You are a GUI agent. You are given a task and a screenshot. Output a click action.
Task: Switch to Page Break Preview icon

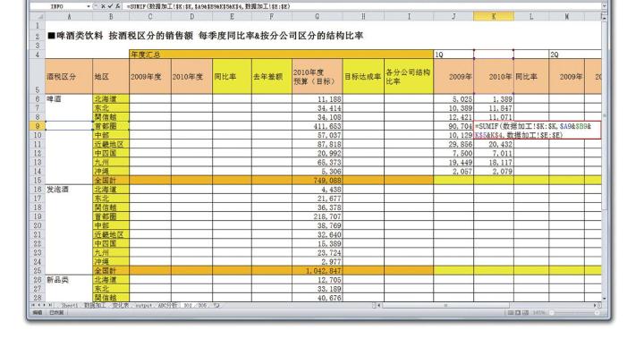tap(525, 313)
